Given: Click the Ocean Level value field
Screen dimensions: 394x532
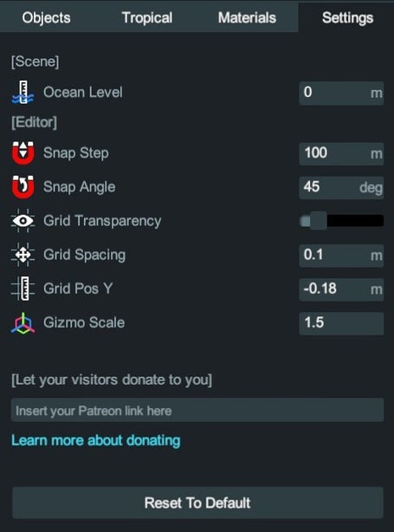Looking at the screenshot, I should pos(341,93).
